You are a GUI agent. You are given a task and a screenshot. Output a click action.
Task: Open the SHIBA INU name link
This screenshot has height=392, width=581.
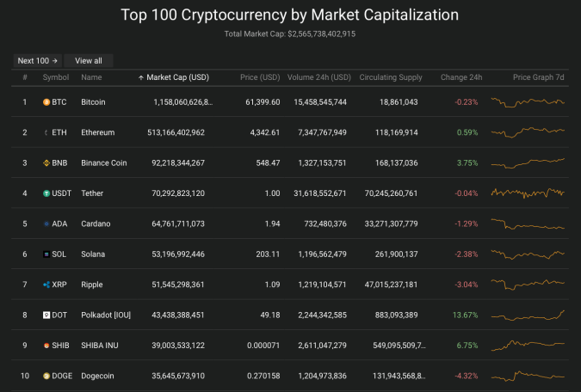click(x=100, y=346)
